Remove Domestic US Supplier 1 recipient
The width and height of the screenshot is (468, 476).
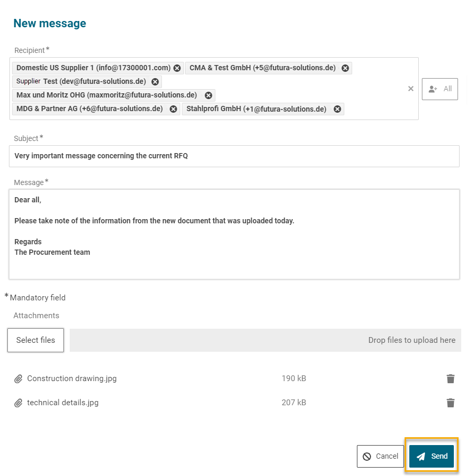click(x=177, y=68)
